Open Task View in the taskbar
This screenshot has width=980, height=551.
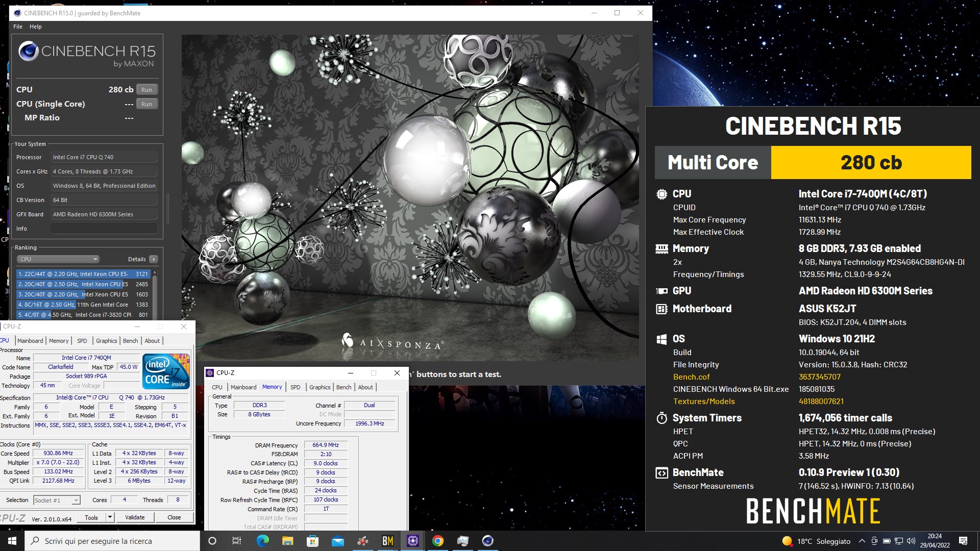pyautogui.click(x=237, y=541)
